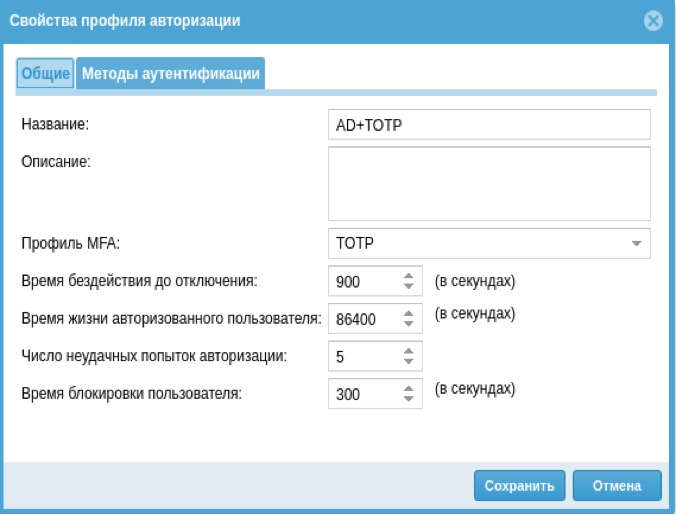Expand the Профиль MFA dropdown arrow
Screen dimensions: 676x514
coord(636,244)
